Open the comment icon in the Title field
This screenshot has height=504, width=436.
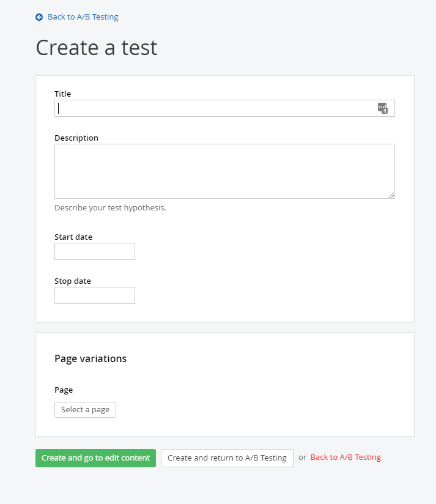pyautogui.click(x=382, y=108)
